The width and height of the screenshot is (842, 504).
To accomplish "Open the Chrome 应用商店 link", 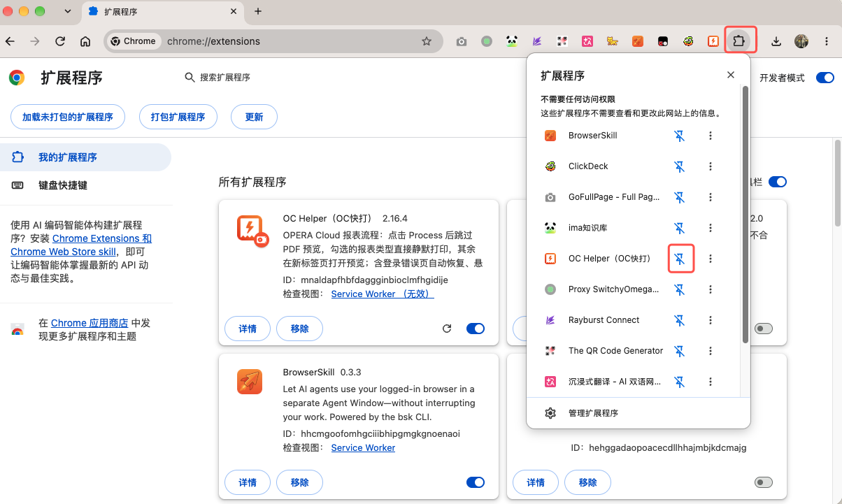I will click(90, 323).
